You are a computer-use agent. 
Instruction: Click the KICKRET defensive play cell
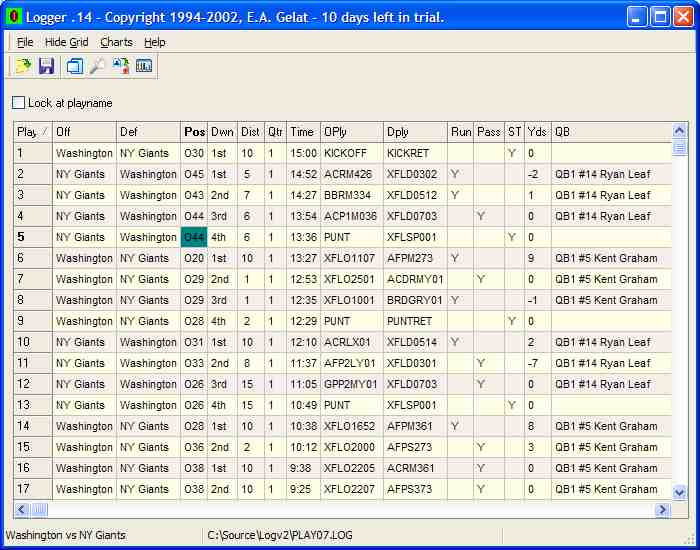415,153
